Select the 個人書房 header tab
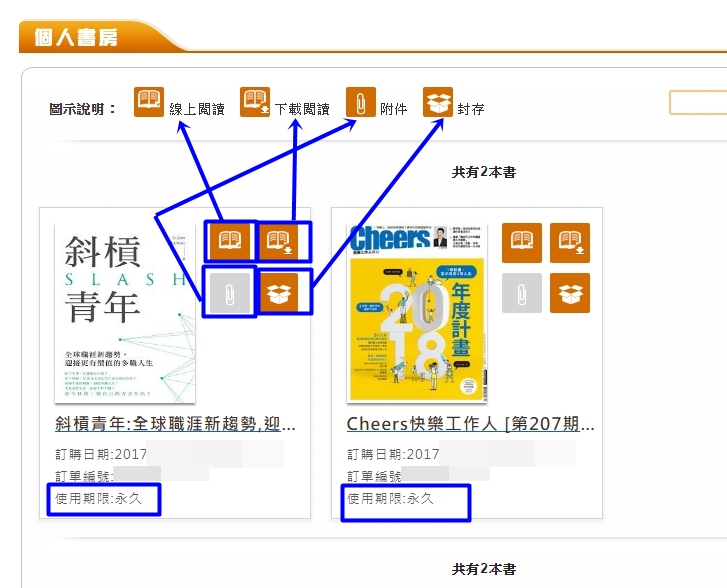This screenshot has width=727, height=588. 78,38
